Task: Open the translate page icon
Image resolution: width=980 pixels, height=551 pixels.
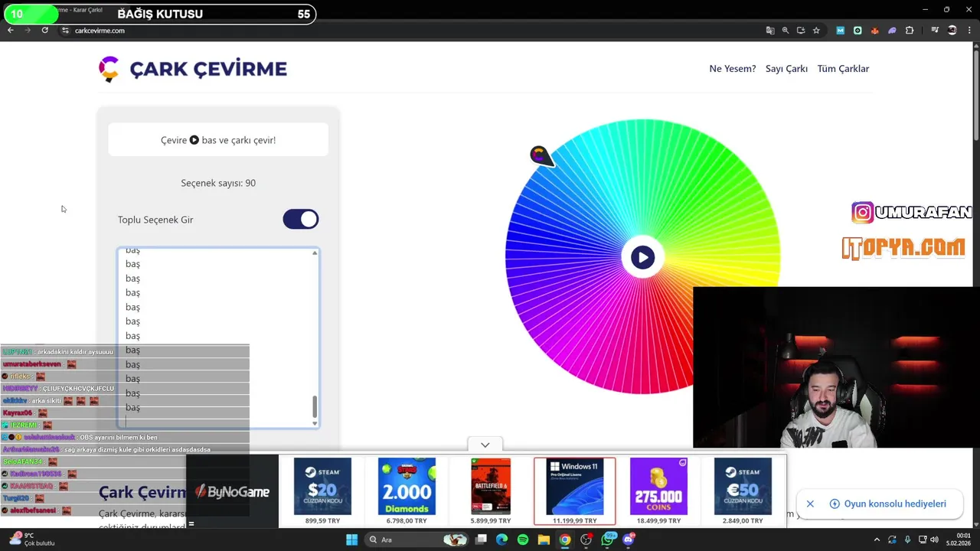Action: [x=770, y=31]
